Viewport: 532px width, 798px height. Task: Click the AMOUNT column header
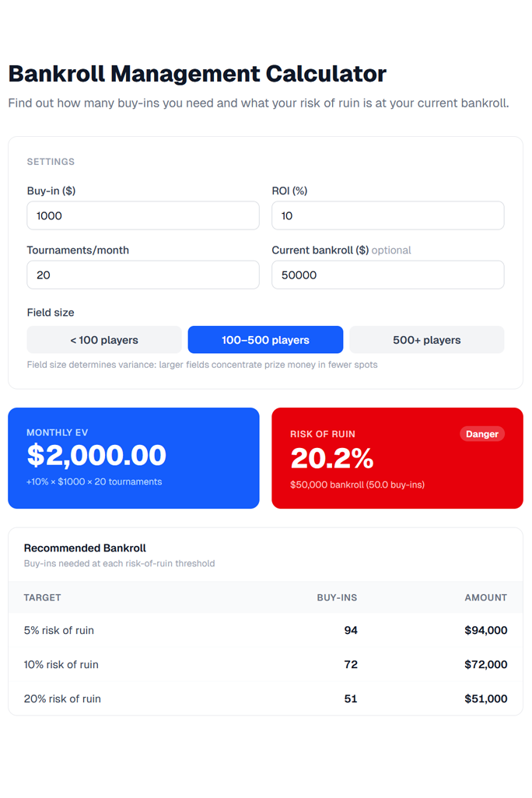pos(486,597)
